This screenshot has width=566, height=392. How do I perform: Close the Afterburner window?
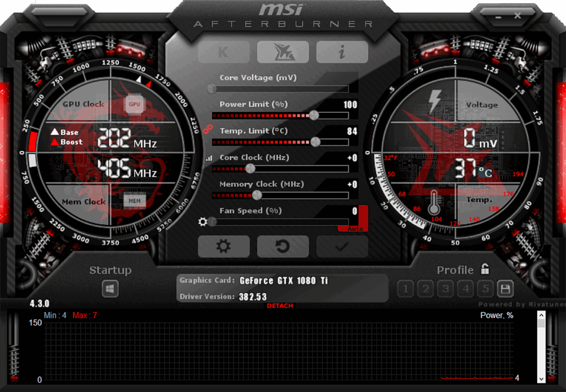[x=517, y=15]
